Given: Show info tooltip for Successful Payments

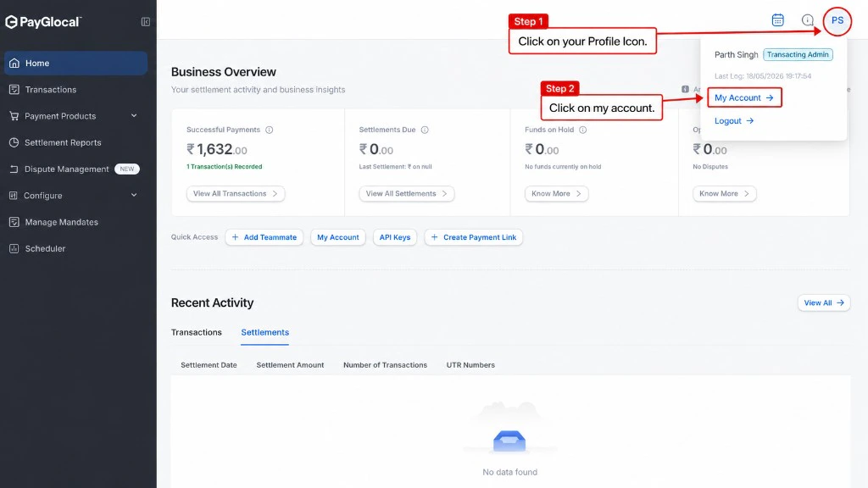Looking at the screenshot, I should 269,130.
